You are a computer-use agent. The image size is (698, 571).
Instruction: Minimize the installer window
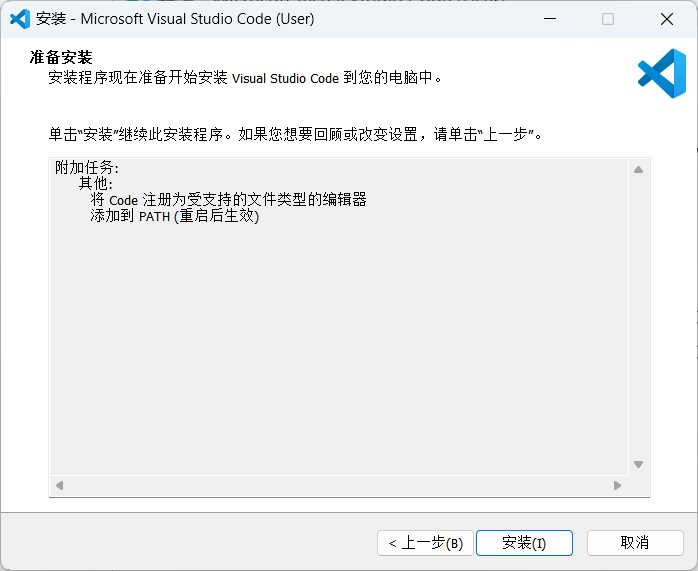(x=549, y=19)
